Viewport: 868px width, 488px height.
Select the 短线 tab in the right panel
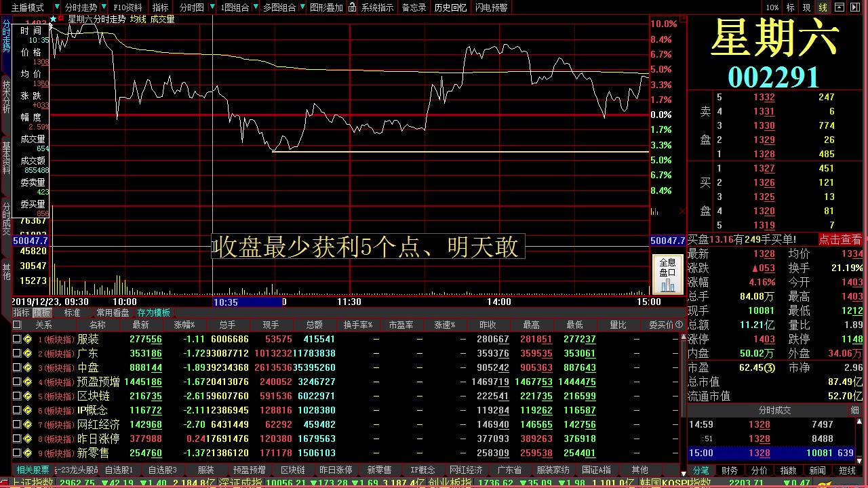point(848,470)
